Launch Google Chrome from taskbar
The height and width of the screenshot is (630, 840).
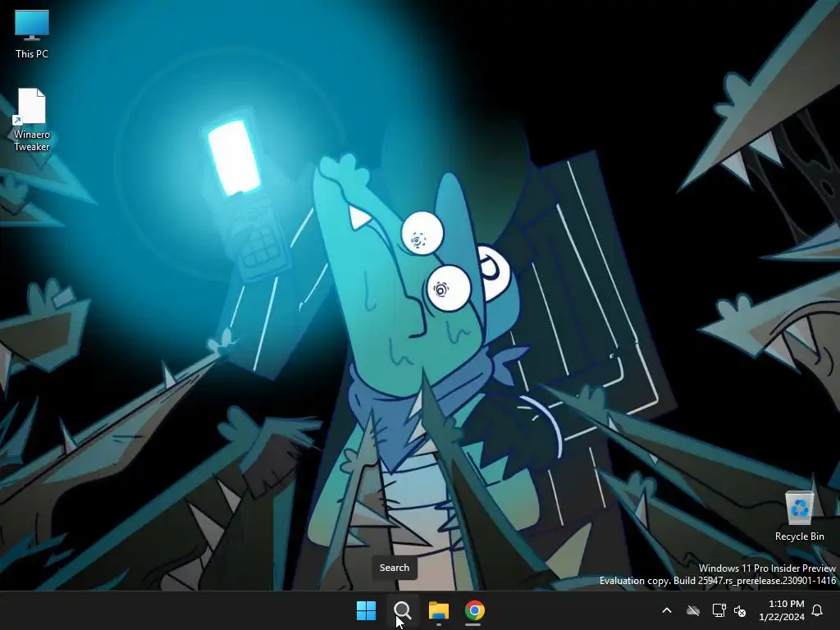click(x=475, y=610)
